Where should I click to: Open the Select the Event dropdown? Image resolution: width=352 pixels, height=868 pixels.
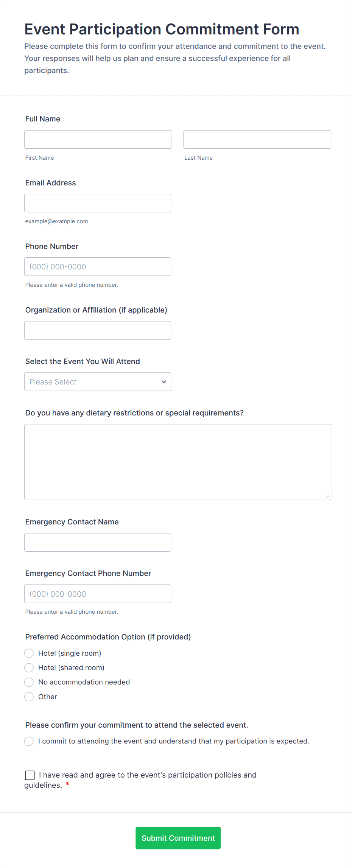click(x=91, y=382)
